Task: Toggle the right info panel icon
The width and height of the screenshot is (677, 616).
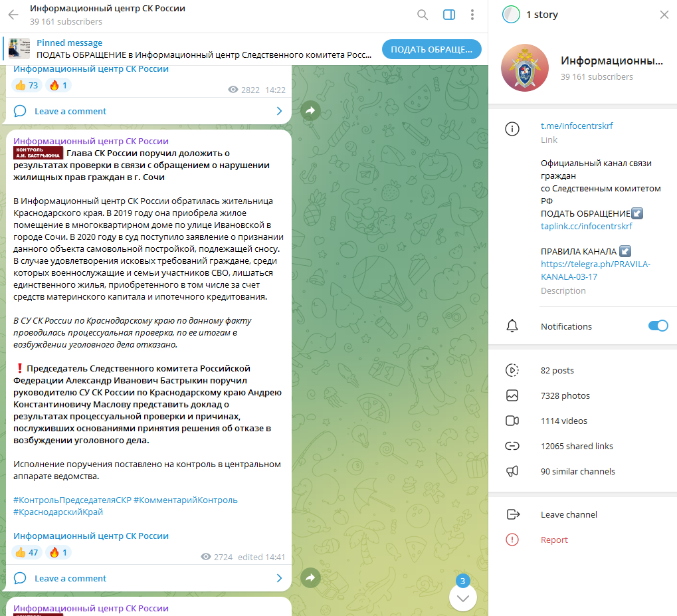Action: click(x=449, y=15)
